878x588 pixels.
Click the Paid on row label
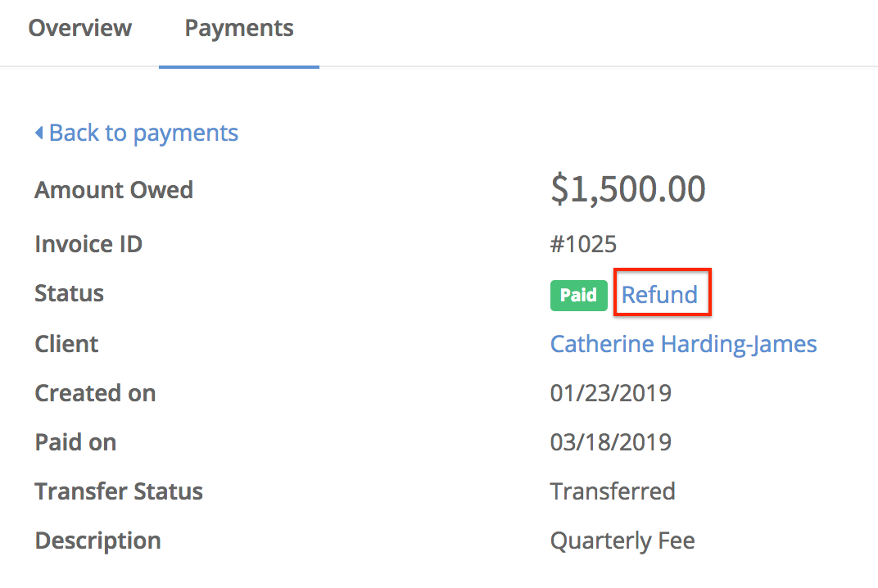pos(75,441)
